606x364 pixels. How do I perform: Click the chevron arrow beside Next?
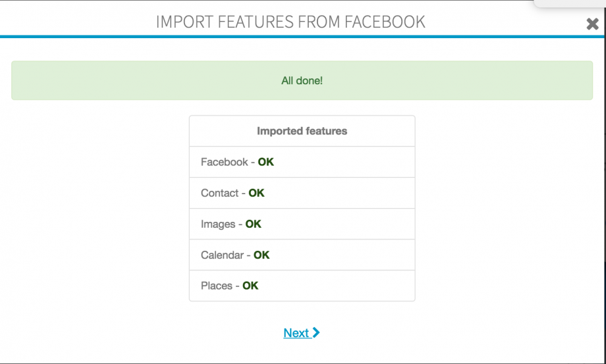(316, 332)
